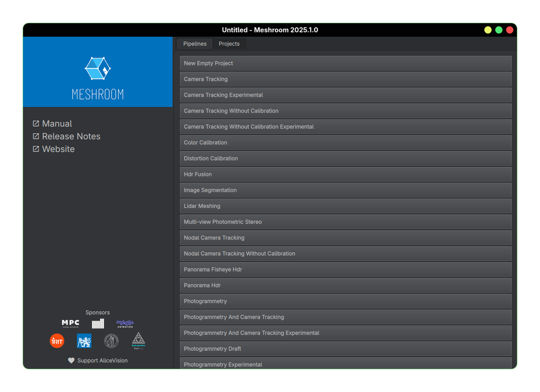Viewport: 540px width, 392px height.
Task: Click the Untitled - Meshroom 2025.1.0 title
Action: 270,30
